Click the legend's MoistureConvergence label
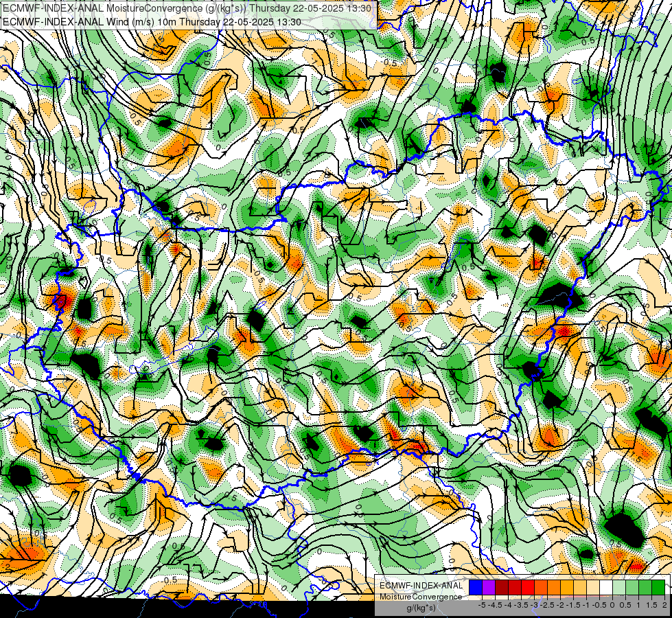 tap(421, 597)
